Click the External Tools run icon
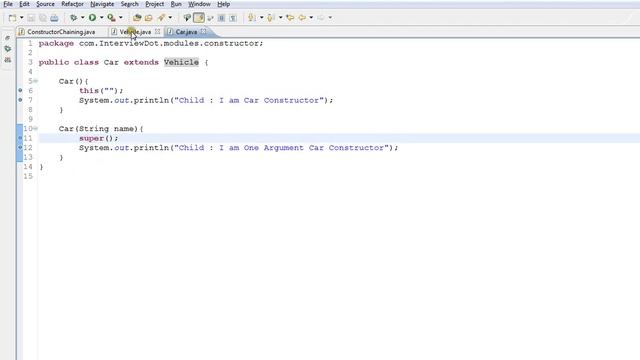Viewport: 640px width, 360px height. 111,18
